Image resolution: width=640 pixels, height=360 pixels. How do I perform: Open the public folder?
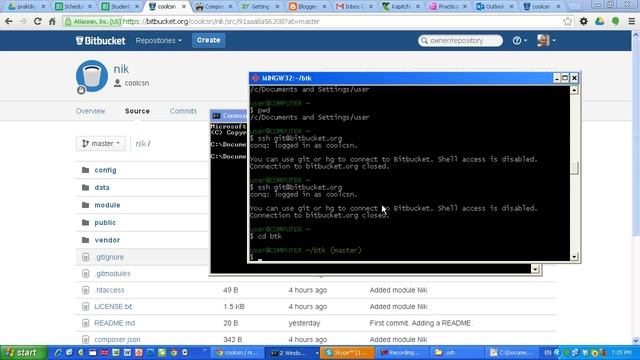coord(105,222)
